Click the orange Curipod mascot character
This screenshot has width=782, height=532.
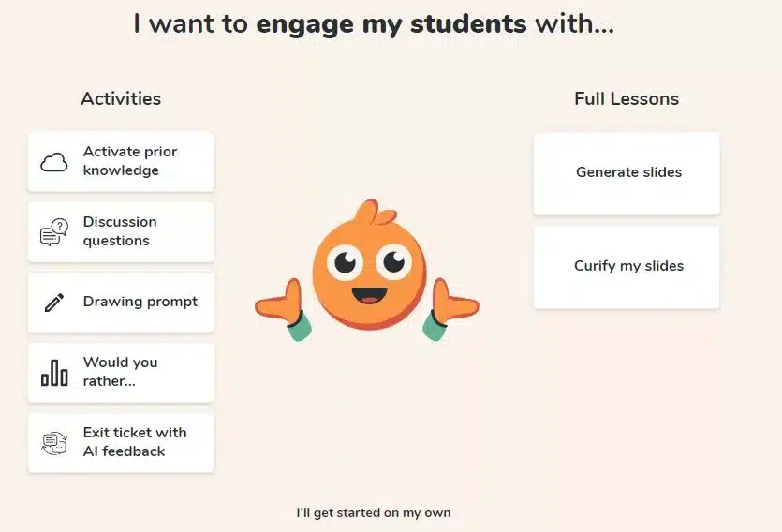[367, 271]
